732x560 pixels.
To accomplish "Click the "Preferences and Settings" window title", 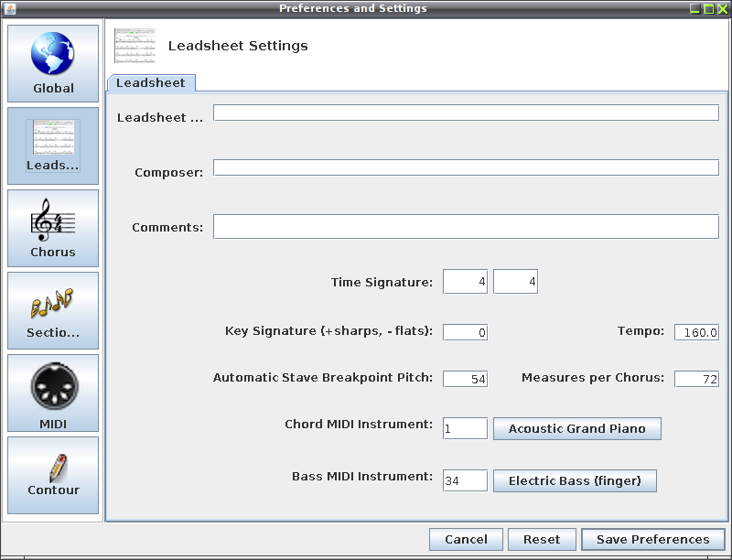I will [x=353, y=8].
